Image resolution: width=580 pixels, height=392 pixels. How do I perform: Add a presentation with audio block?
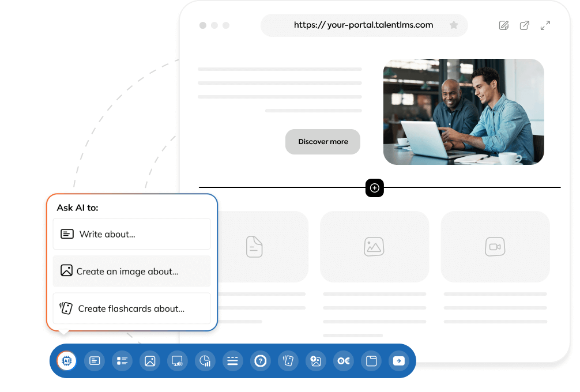click(x=178, y=361)
